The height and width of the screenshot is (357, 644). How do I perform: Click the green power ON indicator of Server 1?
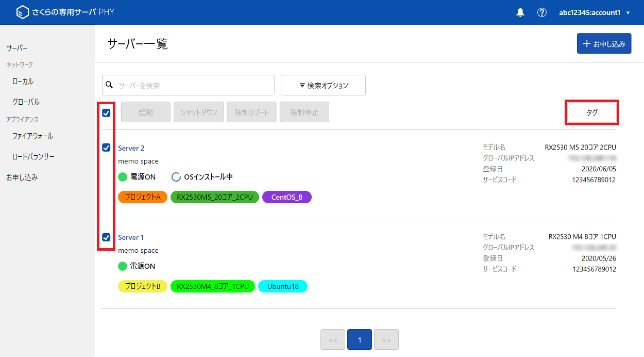coord(123,266)
